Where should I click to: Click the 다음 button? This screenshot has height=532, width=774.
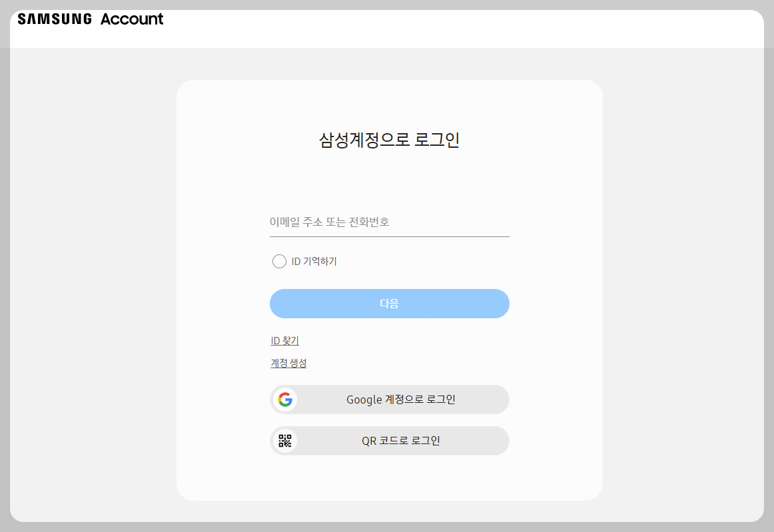(390, 304)
